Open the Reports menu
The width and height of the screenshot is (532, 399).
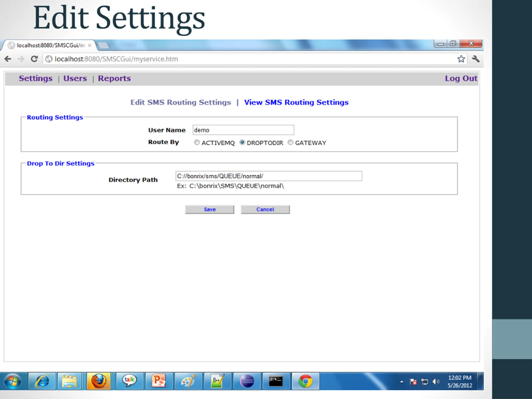pyautogui.click(x=115, y=78)
